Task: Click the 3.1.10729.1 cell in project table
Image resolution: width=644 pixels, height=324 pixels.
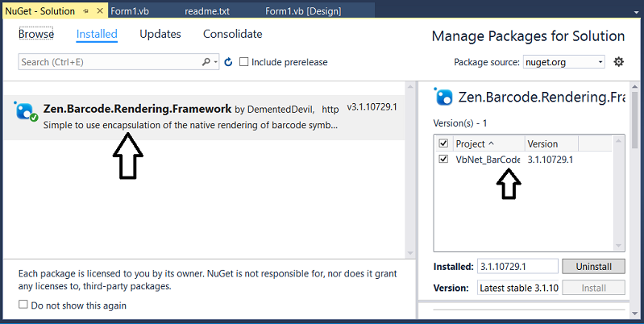Action: click(x=550, y=160)
